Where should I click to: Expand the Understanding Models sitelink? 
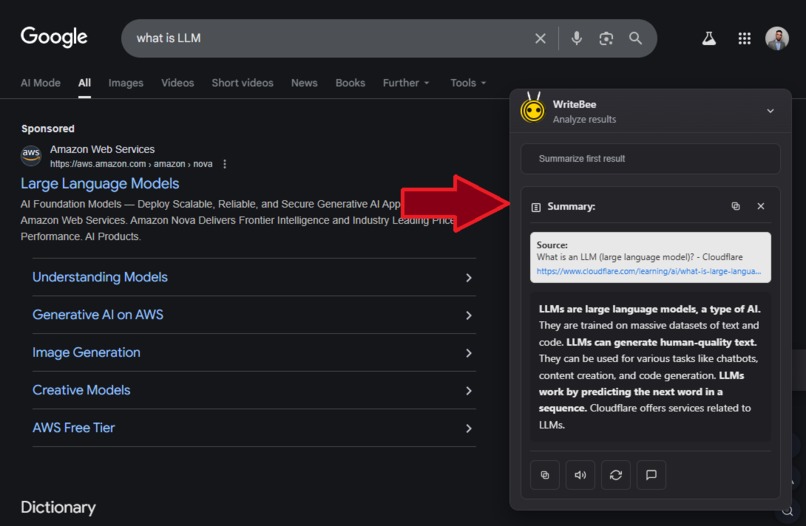pyautogui.click(x=468, y=278)
